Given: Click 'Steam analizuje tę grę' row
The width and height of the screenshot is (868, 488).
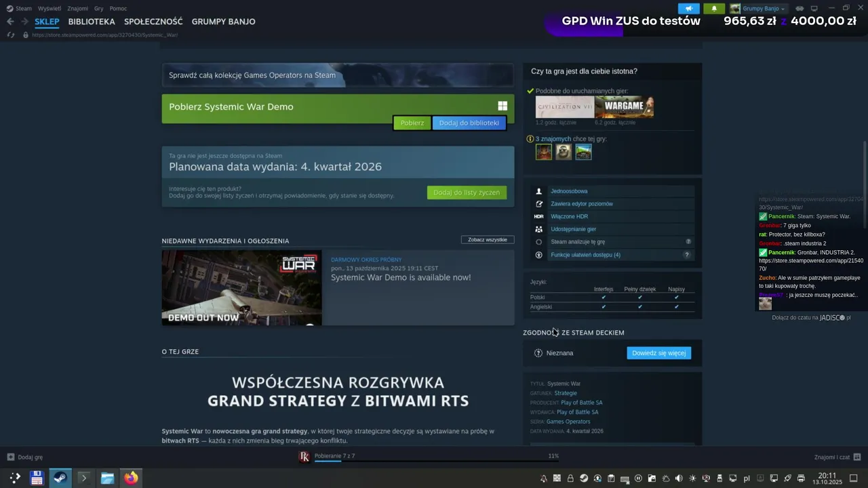Looking at the screenshot, I should tap(612, 242).
